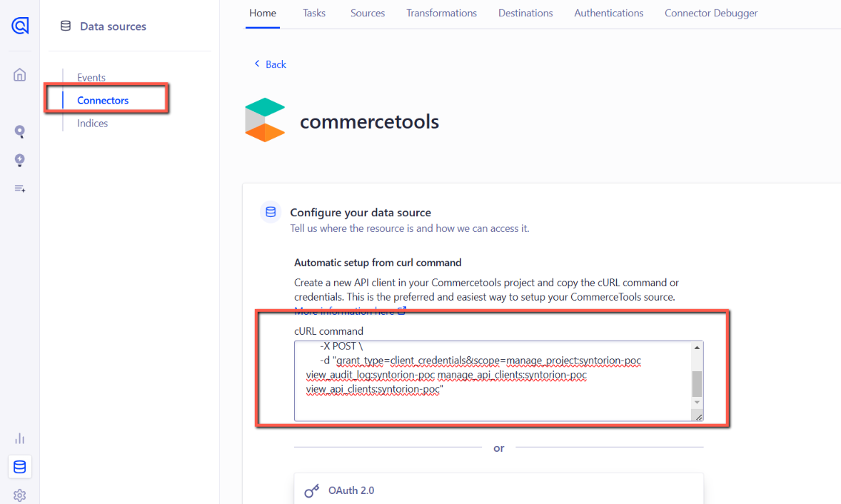Click the Algolia logo in top-left corner
The height and width of the screenshot is (504, 841).
click(19, 26)
